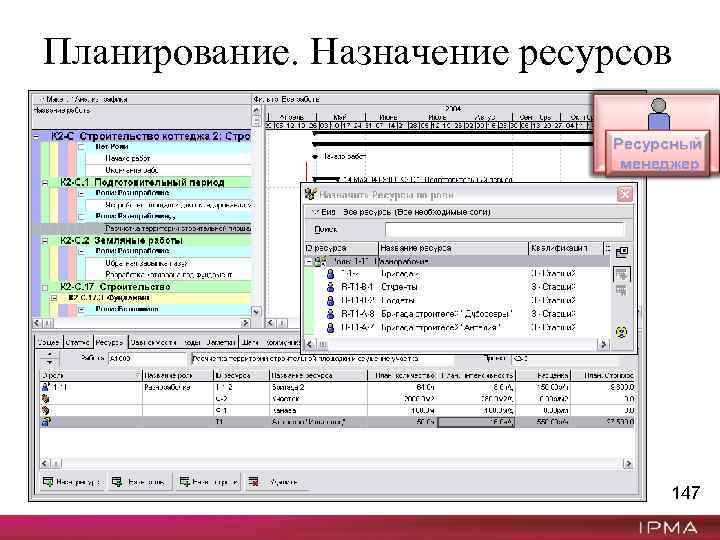Click the Поиск search field
Screen dimensions: 720x540
coord(505,229)
